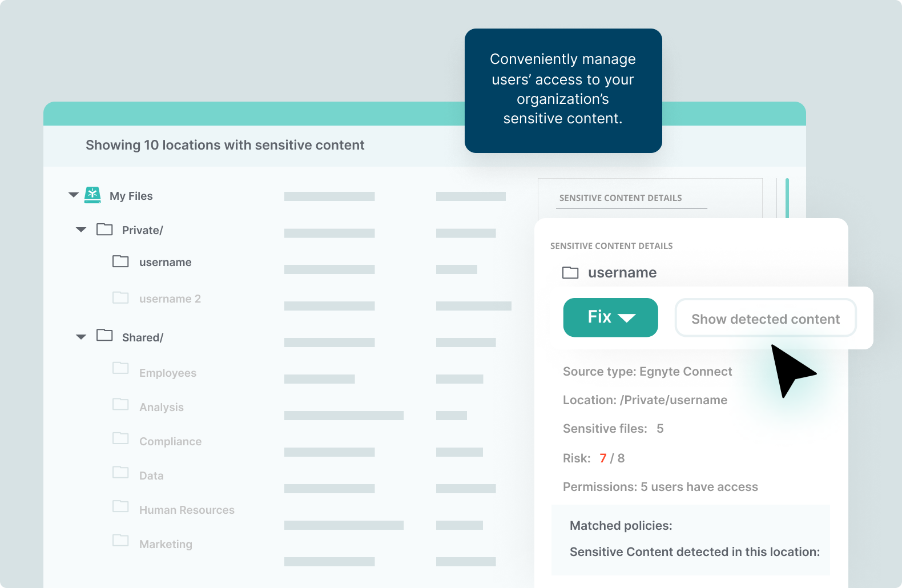902x588 pixels.
Task: Select the Sensitive Content Details tab header
Action: tap(621, 198)
